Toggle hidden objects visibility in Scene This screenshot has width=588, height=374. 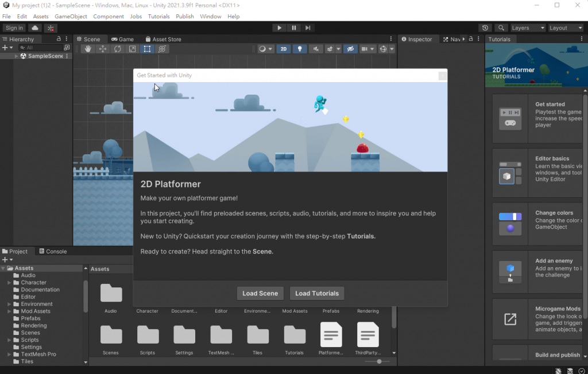(350, 49)
